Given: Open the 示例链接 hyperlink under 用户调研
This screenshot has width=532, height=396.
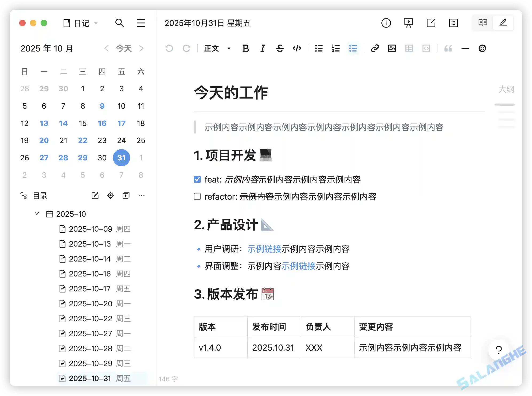Looking at the screenshot, I should (x=264, y=249).
